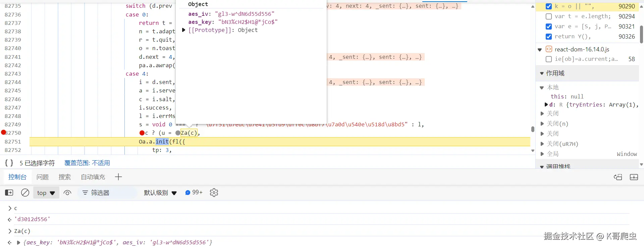The image size is (644, 248).
Task: Uncheck the 'k = o || ""' breakpoint
Action: (549, 6)
